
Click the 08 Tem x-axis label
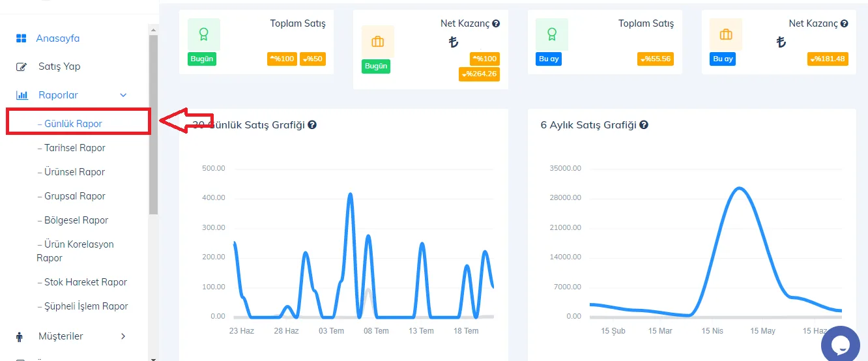(376, 331)
